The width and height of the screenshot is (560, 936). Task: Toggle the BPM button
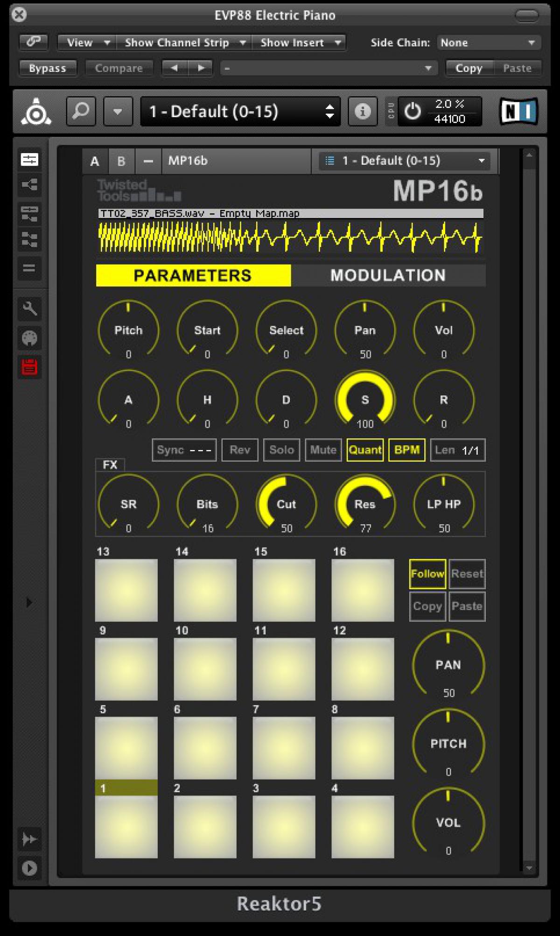click(x=406, y=450)
